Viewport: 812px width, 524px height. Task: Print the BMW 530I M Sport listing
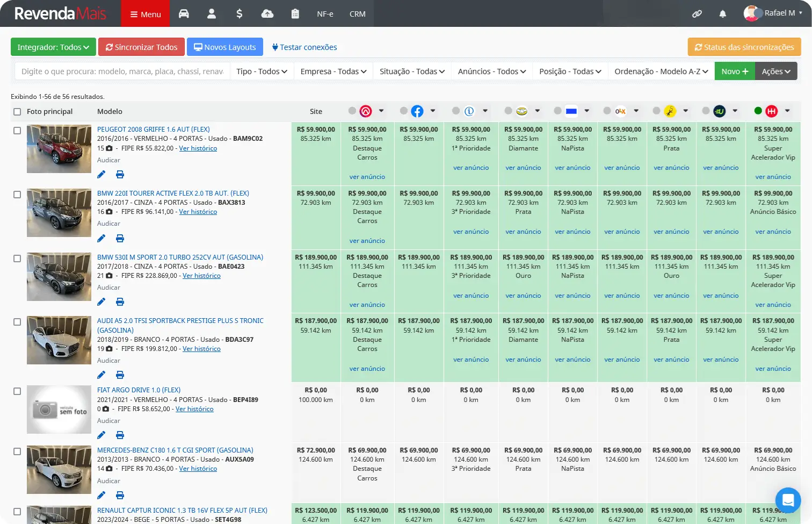point(120,302)
